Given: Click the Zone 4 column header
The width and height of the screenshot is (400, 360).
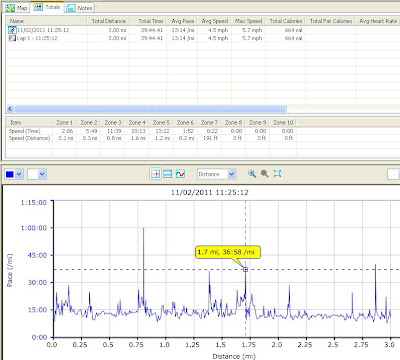Looking at the screenshot, I should (137, 123).
